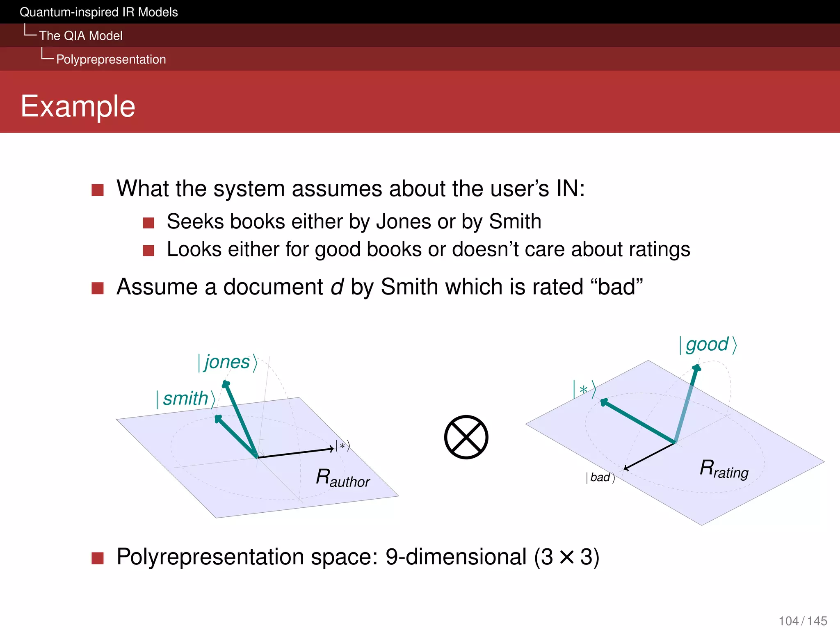840x630 pixels.
Task: Go to The QIA Model subsection
Action: tap(81, 36)
